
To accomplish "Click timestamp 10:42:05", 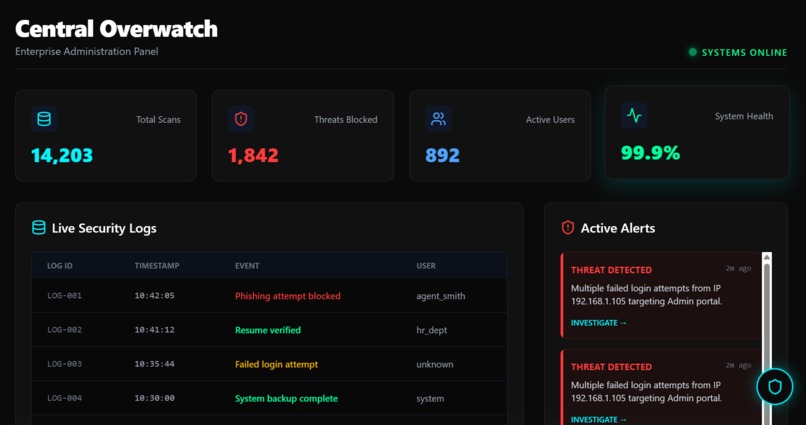I will pos(155,295).
